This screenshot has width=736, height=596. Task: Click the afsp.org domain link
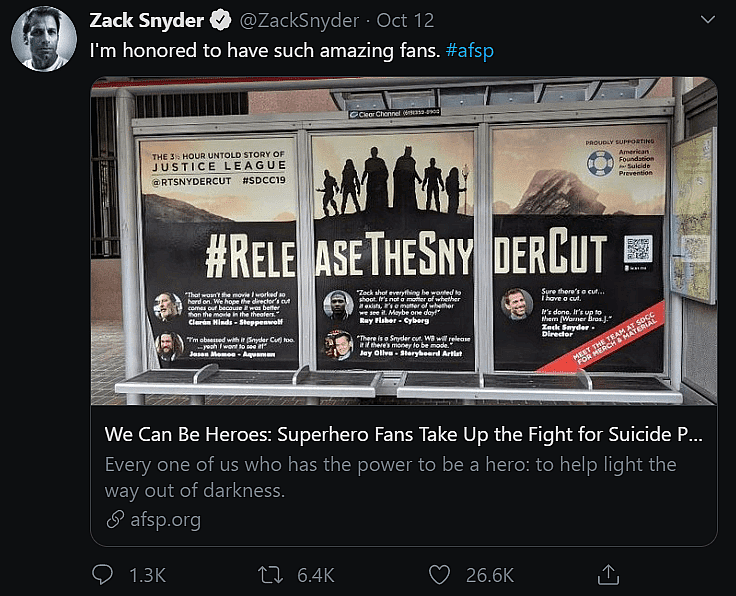point(166,519)
